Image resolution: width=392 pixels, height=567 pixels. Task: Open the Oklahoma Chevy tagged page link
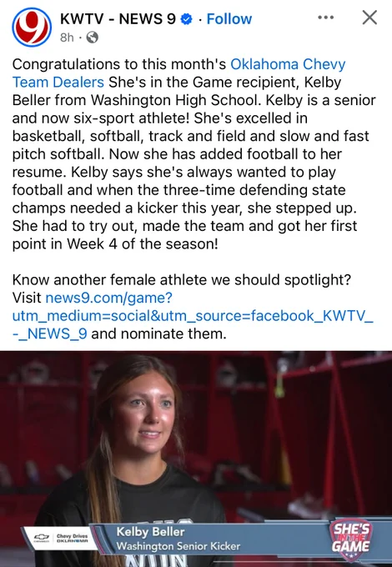click(x=288, y=64)
